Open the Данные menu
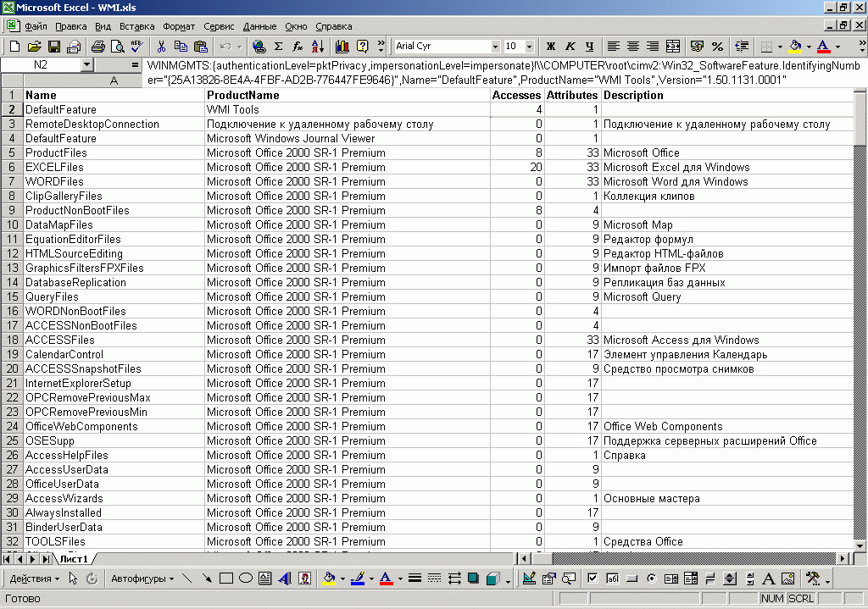Viewport: 868px width, 609px height. [259, 26]
